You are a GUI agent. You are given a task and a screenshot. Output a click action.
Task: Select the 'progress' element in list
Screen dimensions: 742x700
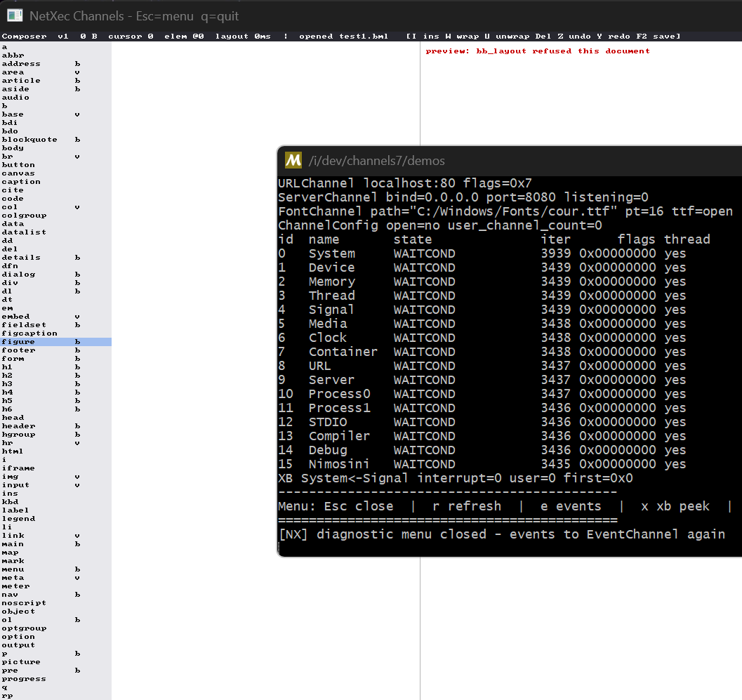[x=56, y=679]
